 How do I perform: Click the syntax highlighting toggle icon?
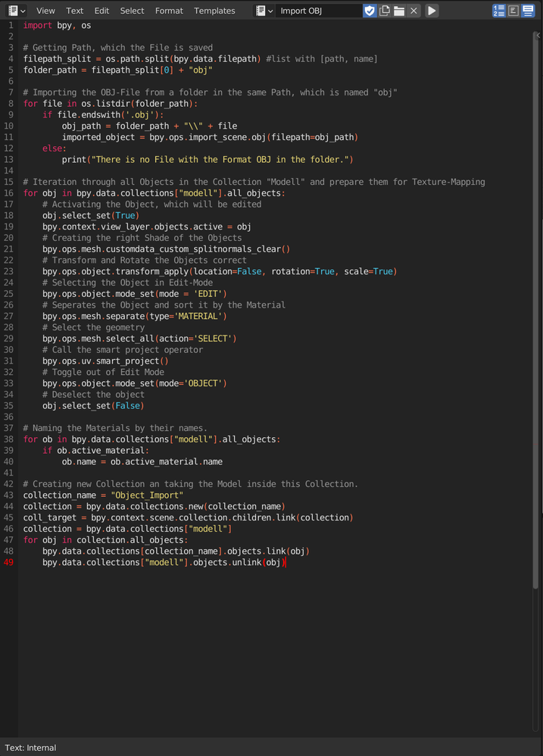[x=529, y=10]
